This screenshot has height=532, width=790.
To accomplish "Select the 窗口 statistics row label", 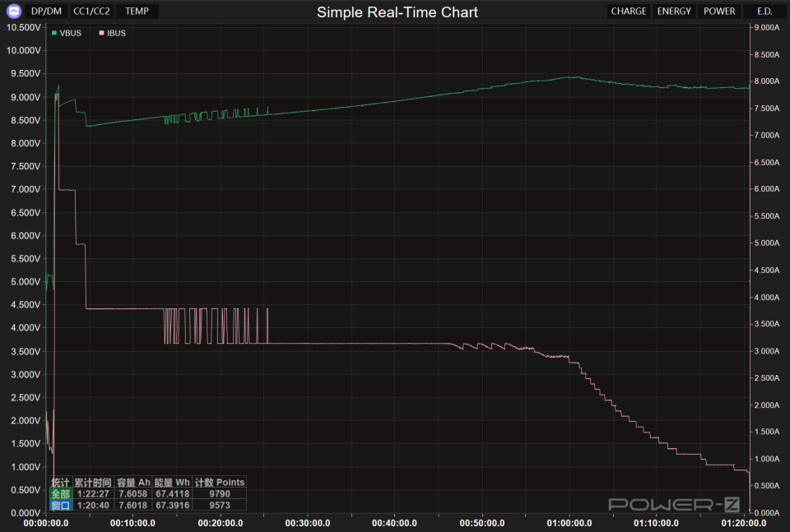I will tap(61, 505).
